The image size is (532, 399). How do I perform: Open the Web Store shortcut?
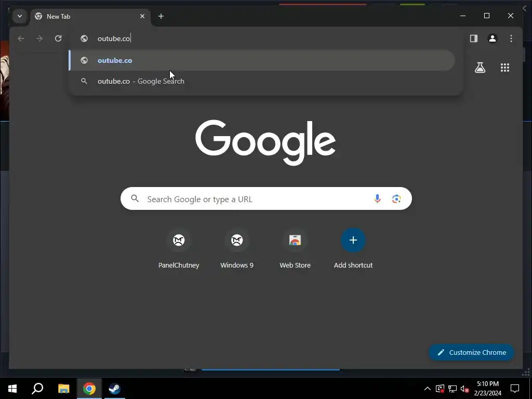(x=295, y=249)
